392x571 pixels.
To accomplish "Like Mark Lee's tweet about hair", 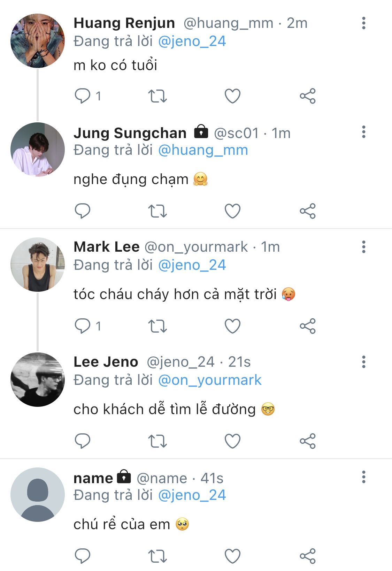I will pos(232,326).
